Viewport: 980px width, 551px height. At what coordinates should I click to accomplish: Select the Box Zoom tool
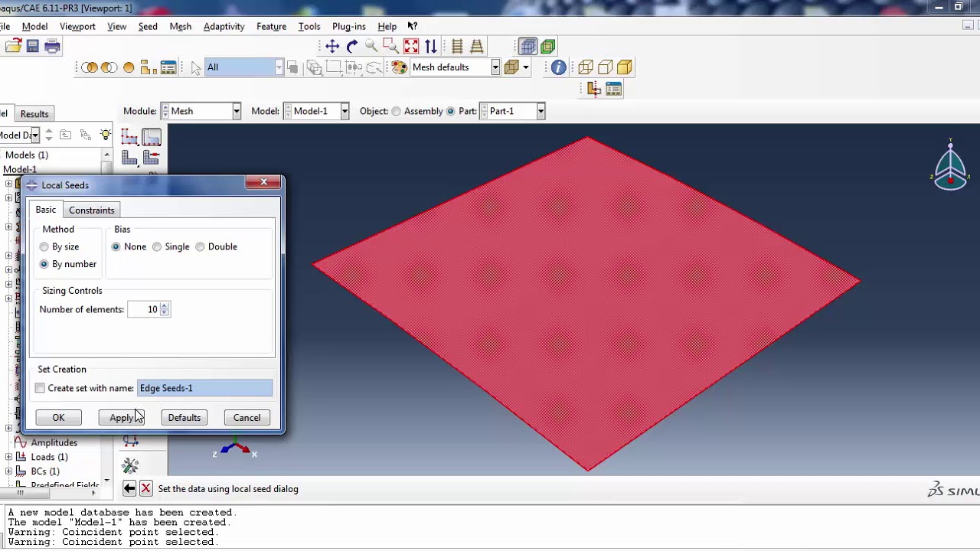[391, 47]
